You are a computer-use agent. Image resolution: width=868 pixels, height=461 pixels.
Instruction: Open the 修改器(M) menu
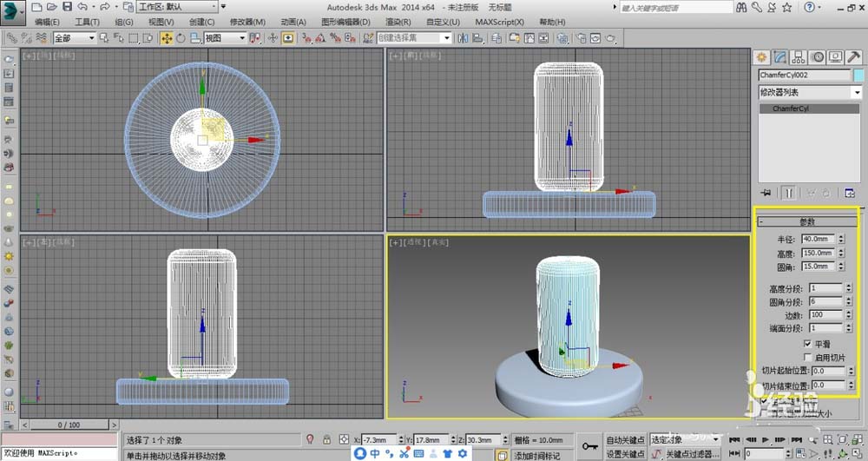[x=247, y=22]
